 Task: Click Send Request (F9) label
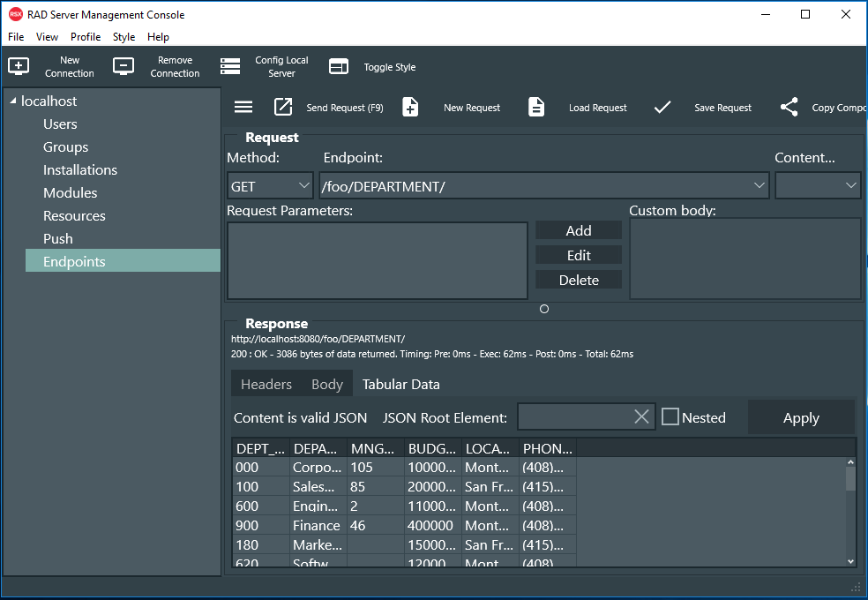(345, 108)
